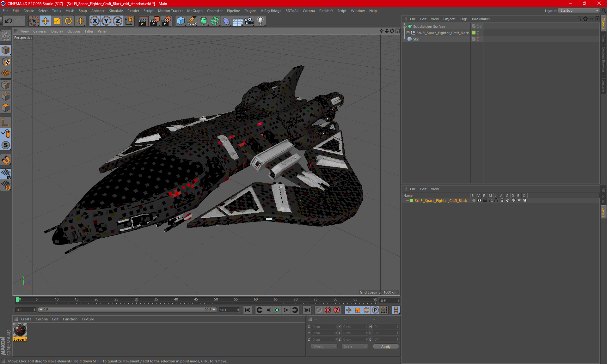
Task: Open the MoGraph menu
Action: [195, 11]
